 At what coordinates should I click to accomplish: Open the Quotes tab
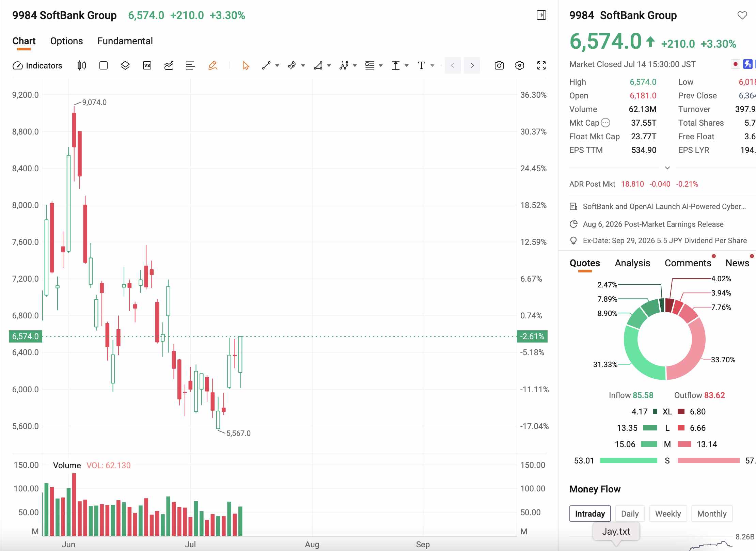click(585, 263)
